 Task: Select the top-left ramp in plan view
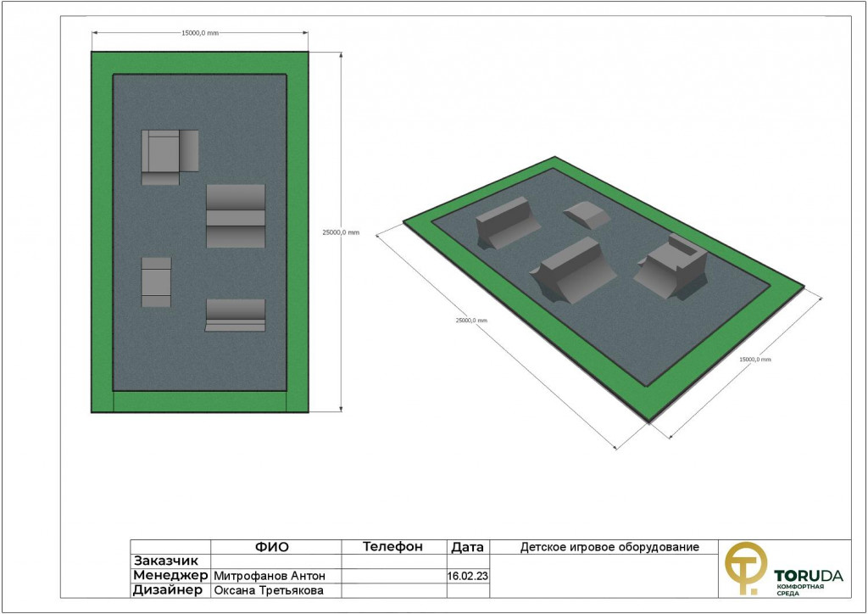pos(169,154)
